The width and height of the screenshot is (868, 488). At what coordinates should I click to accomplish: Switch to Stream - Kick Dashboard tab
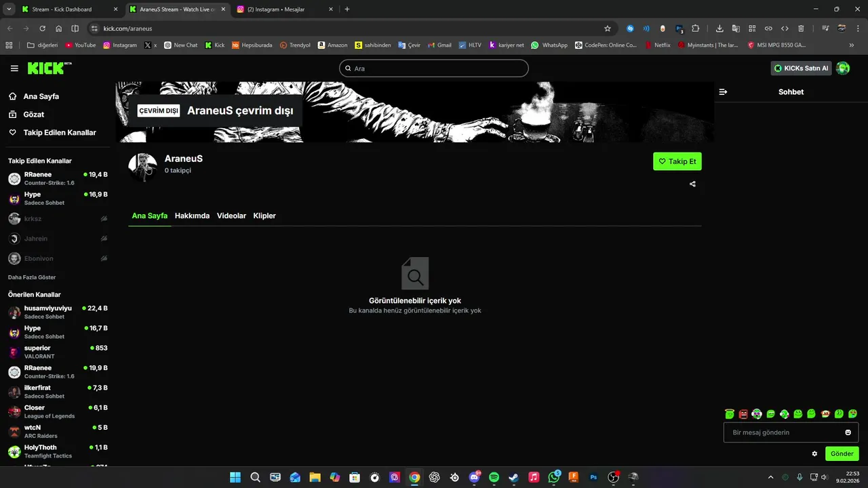click(x=69, y=9)
